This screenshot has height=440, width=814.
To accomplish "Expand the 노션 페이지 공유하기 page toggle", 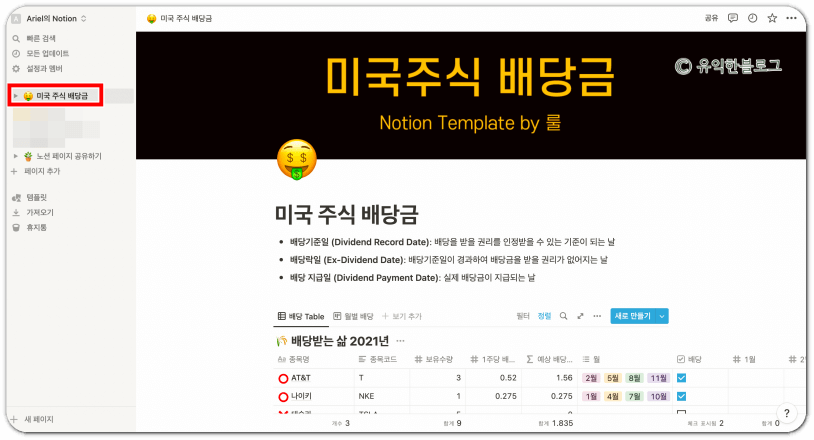I will click(16, 156).
